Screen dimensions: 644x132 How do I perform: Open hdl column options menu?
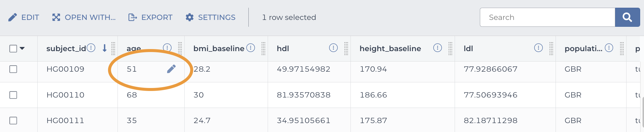[x=333, y=48]
